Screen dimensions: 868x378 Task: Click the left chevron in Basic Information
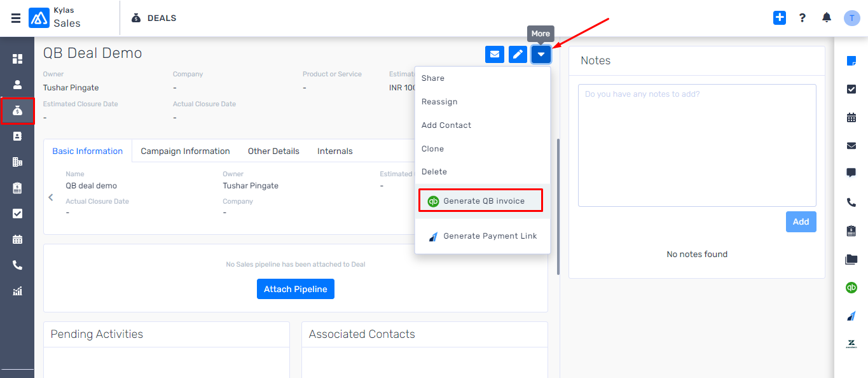click(x=51, y=197)
